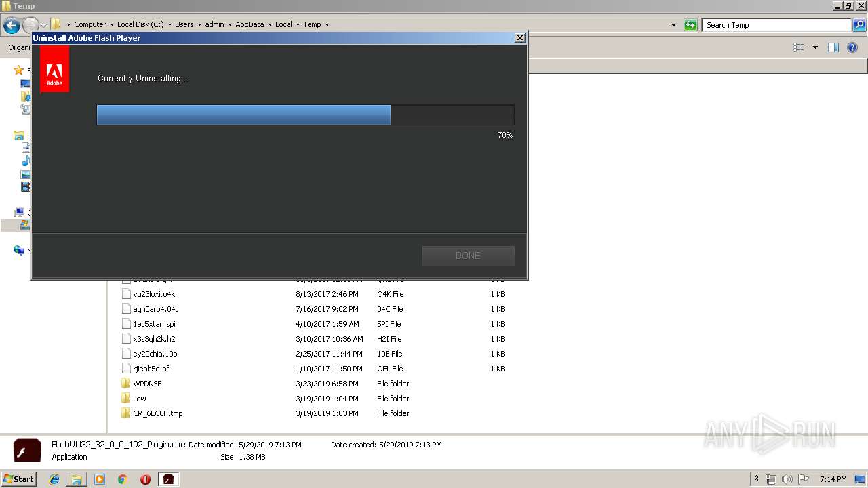Open Explorer help icon
868x488 pixels.
pyautogui.click(x=852, y=47)
